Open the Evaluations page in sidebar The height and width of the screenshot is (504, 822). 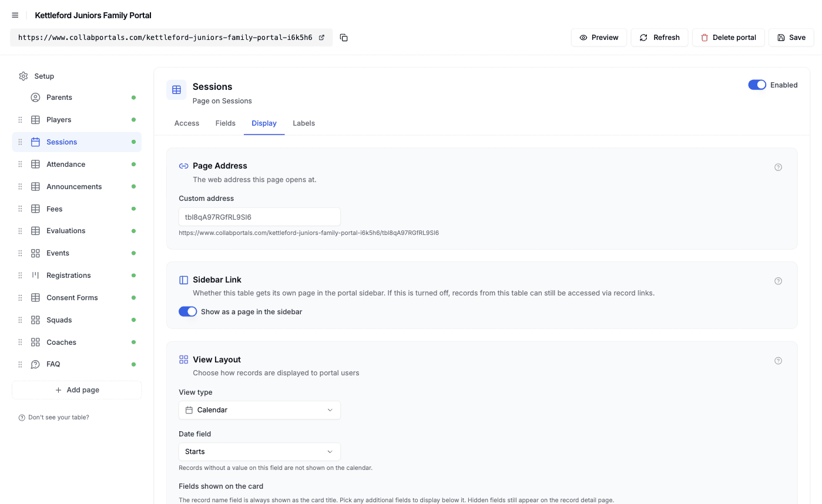(77, 231)
